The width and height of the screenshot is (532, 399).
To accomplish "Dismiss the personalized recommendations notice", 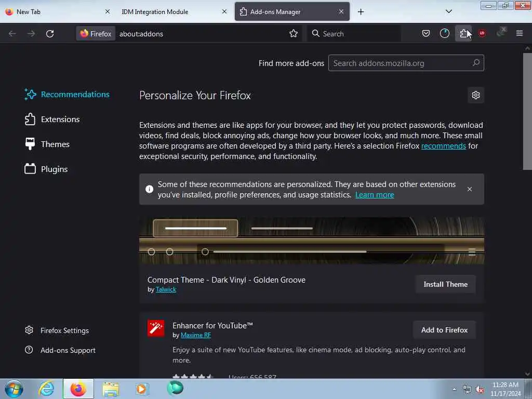I will pos(470,189).
